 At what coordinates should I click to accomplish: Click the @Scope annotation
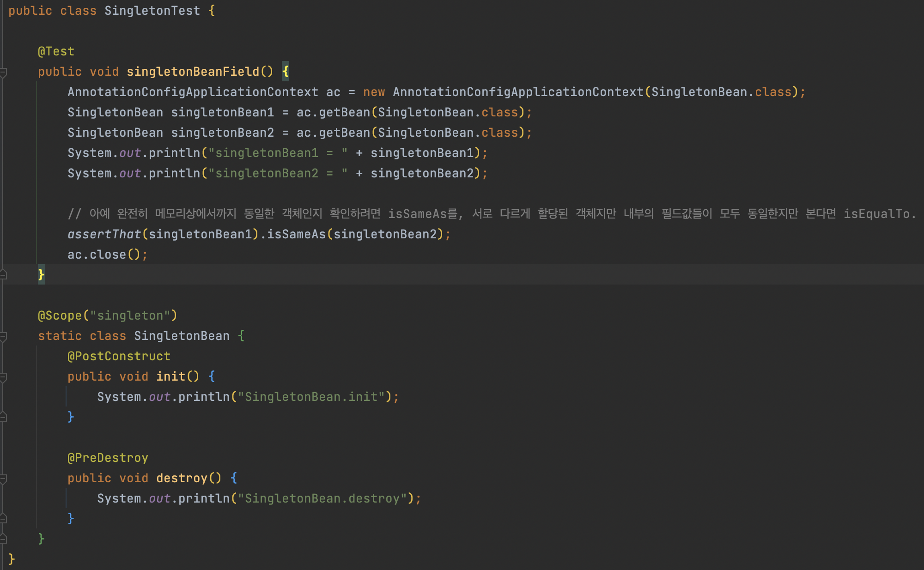click(x=60, y=315)
